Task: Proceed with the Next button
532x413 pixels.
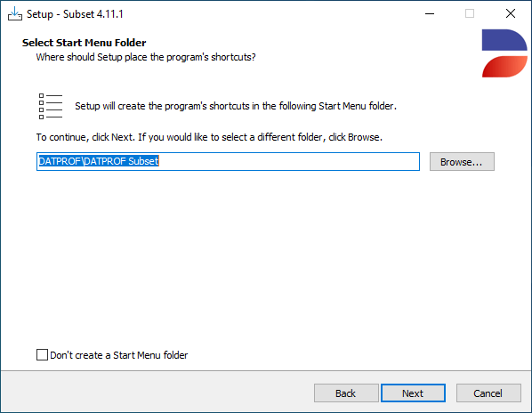Action: click(413, 393)
